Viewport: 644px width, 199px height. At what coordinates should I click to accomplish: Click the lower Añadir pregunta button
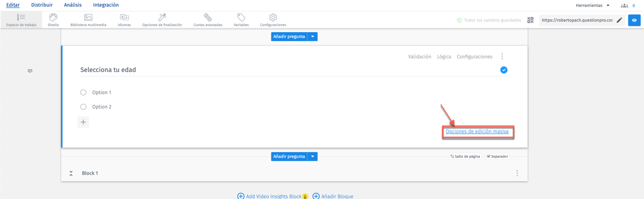[289, 157]
